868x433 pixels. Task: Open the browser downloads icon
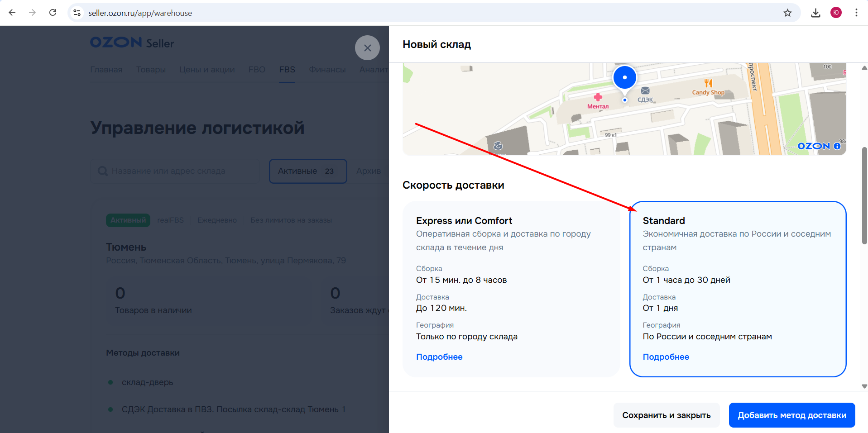[x=815, y=13]
